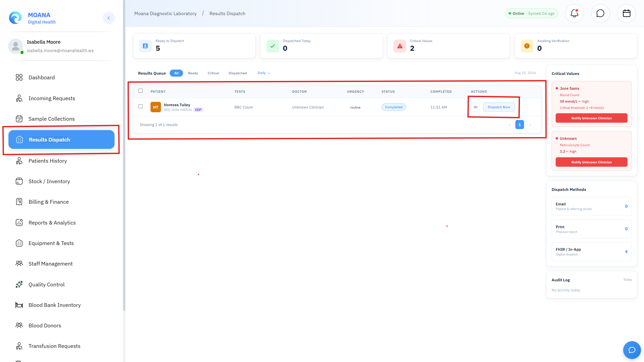Click the floating support chat bubble
The image size is (644, 362).
tap(632, 350)
